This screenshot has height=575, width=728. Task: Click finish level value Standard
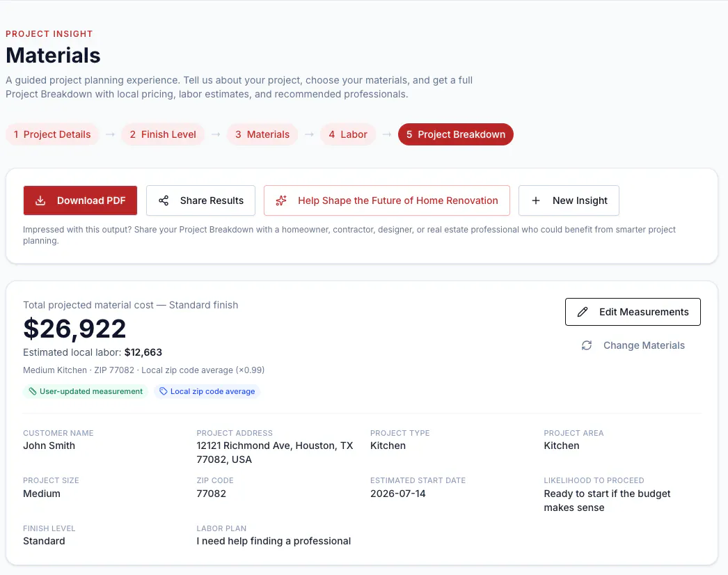[44, 541]
